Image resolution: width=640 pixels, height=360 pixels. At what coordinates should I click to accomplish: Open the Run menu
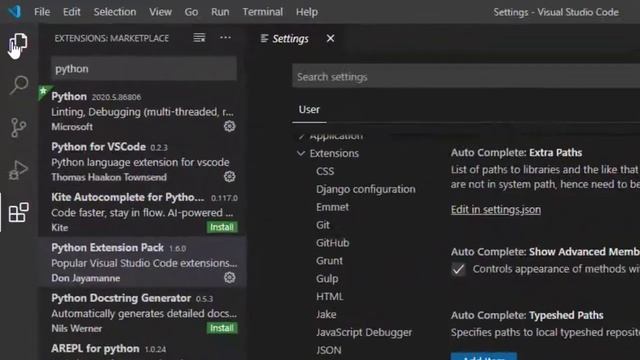point(220,12)
